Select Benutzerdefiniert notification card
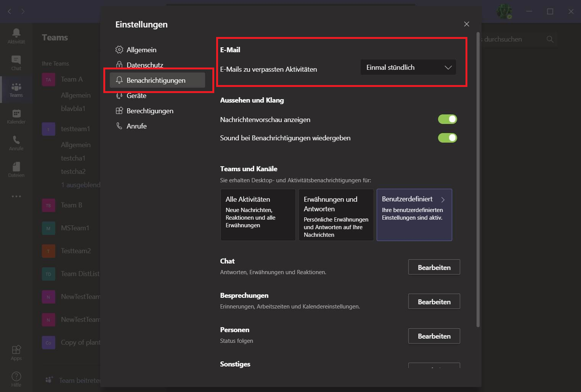This screenshot has width=581, height=392. 414,215
